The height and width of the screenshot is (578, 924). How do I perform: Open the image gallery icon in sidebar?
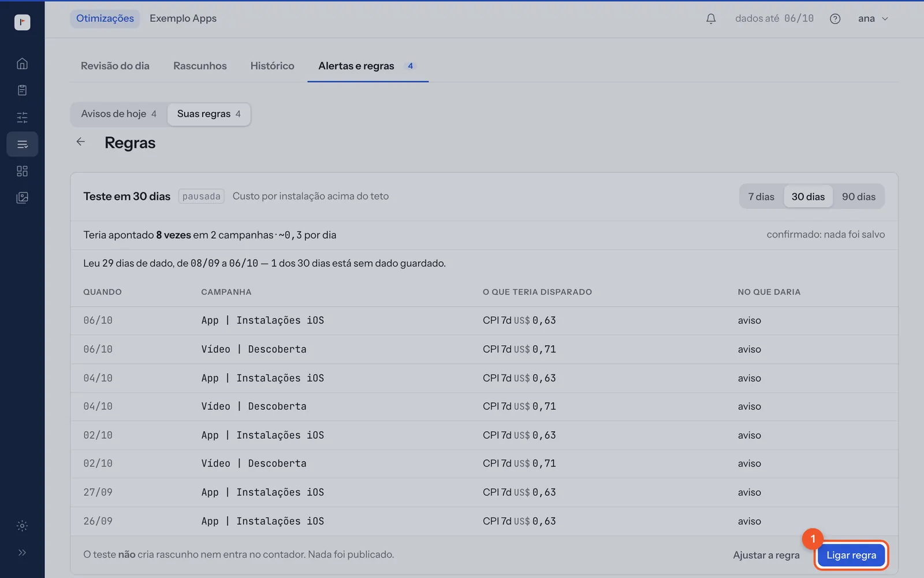(x=22, y=198)
